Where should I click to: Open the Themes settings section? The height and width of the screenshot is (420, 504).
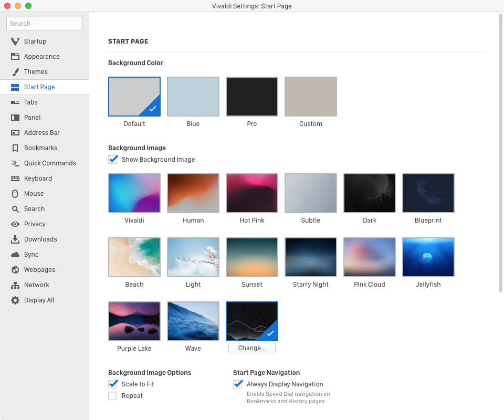click(45, 71)
